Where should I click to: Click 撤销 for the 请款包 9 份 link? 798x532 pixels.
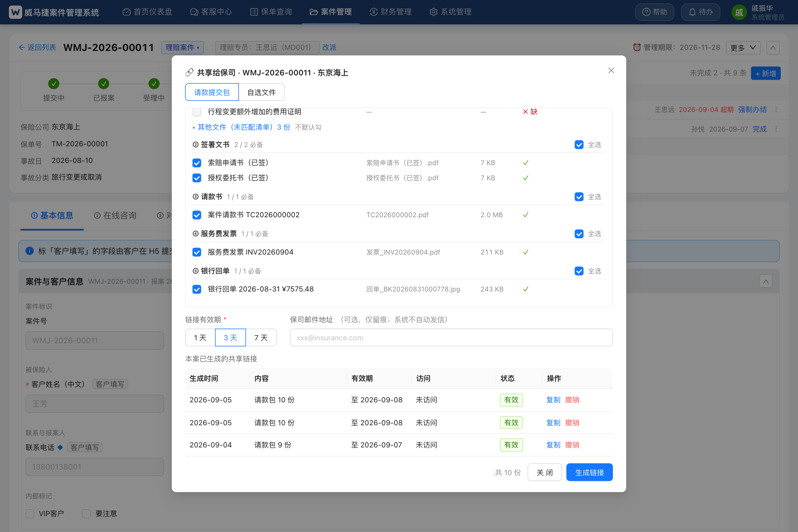point(572,445)
